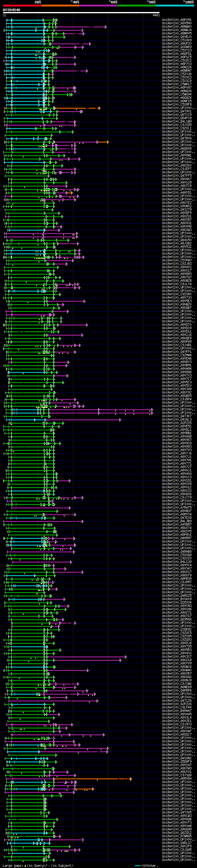197x868 pixels.
Task: Click the query end position 446
Action: [x=155, y=15]
